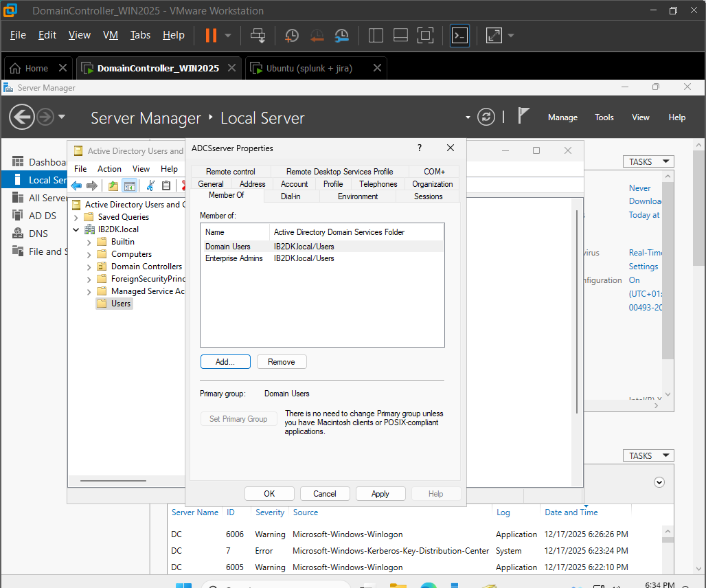706x588 pixels.
Task: Open the Action menu in Active Directory Users
Action: (109, 169)
